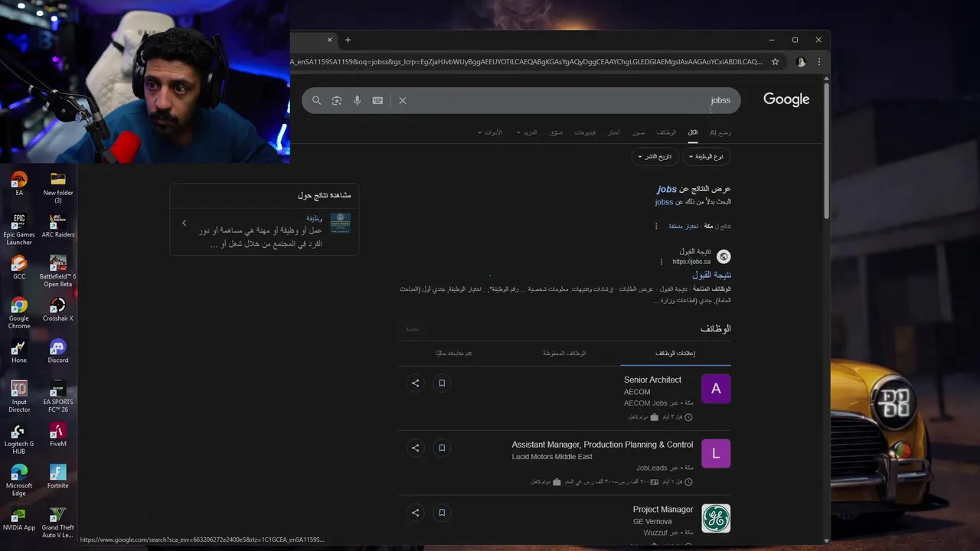Open the job type filter dropdown (نوع الوظيفة)
This screenshot has height=551, width=980.
[x=707, y=157]
